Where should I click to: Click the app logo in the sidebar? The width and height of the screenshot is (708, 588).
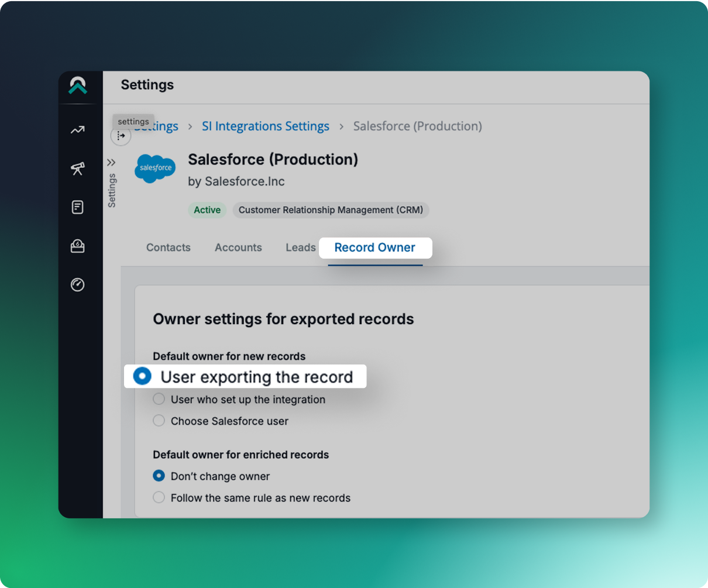[x=78, y=85]
